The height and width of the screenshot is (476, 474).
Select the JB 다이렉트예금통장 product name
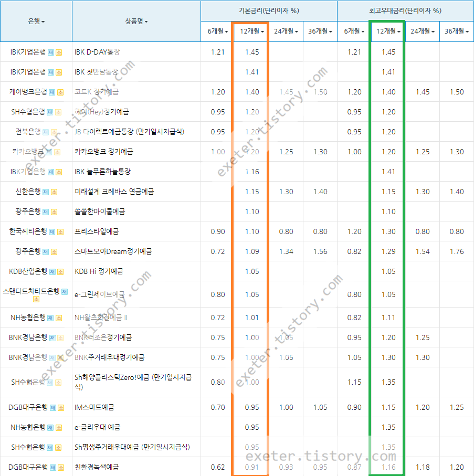click(x=129, y=132)
